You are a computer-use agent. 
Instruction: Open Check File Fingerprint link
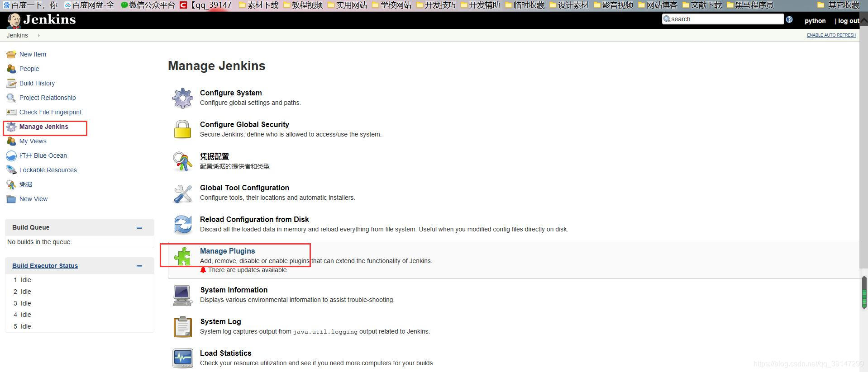50,112
